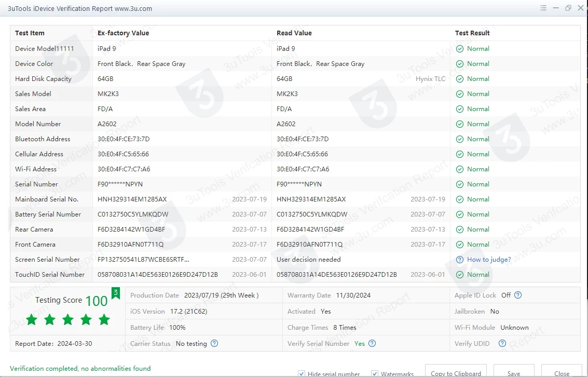
Task: Click the help icon next to Verify Serial Number
Action: click(372, 343)
